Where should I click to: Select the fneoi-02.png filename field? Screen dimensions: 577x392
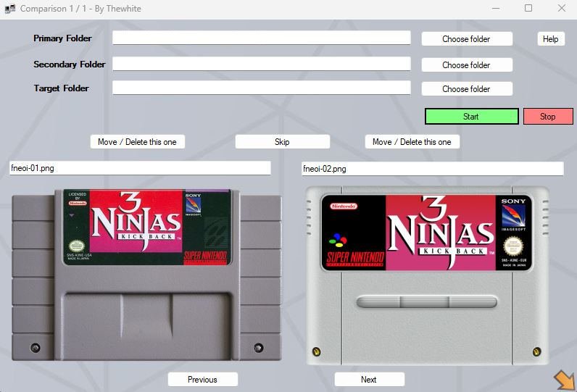coord(432,169)
